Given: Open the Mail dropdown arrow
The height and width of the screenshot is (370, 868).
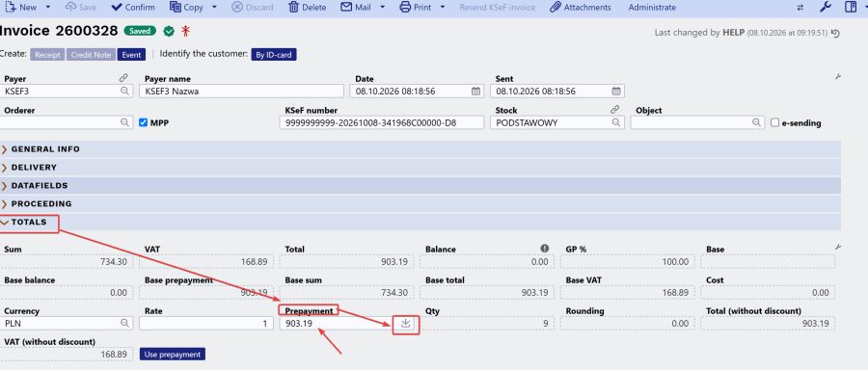Looking at the screenshot, I should point(383,7).
